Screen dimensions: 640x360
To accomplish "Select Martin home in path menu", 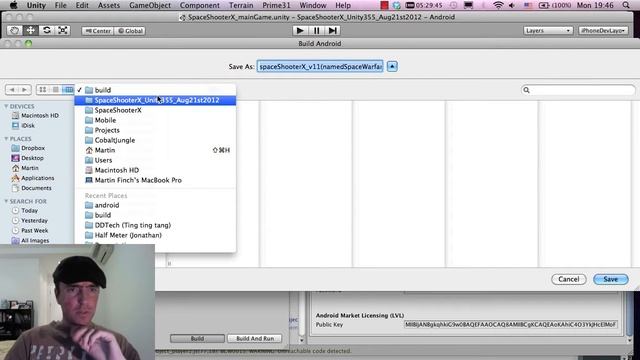I will tap(155, 150).
